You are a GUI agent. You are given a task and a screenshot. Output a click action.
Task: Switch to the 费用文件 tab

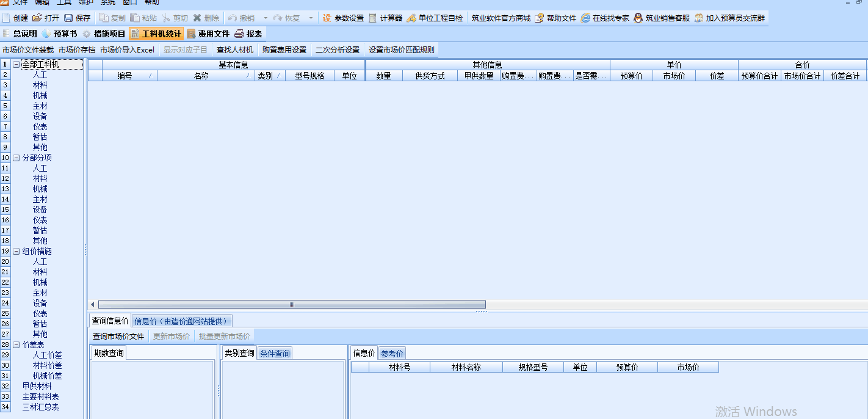click(x=208, y=34)
